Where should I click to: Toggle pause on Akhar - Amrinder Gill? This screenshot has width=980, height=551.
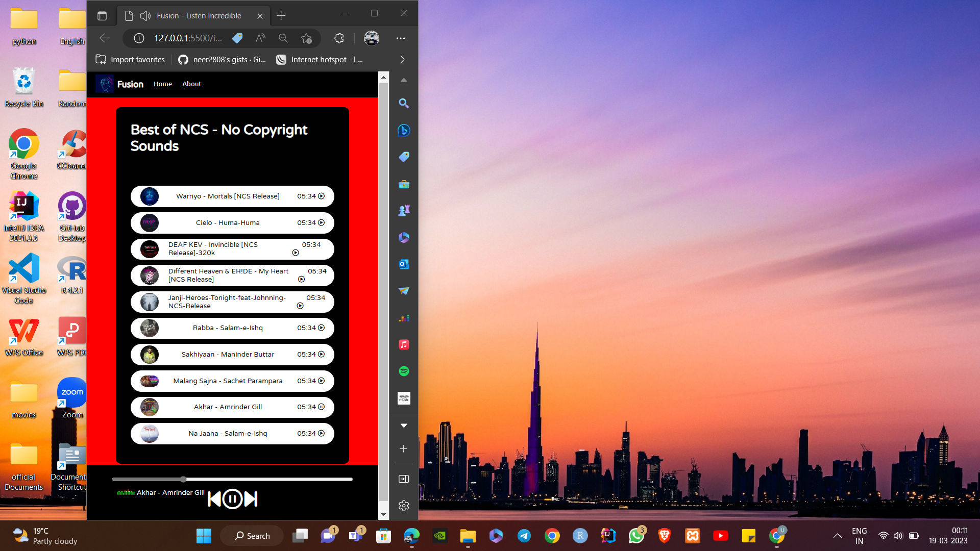pos(322,407)
